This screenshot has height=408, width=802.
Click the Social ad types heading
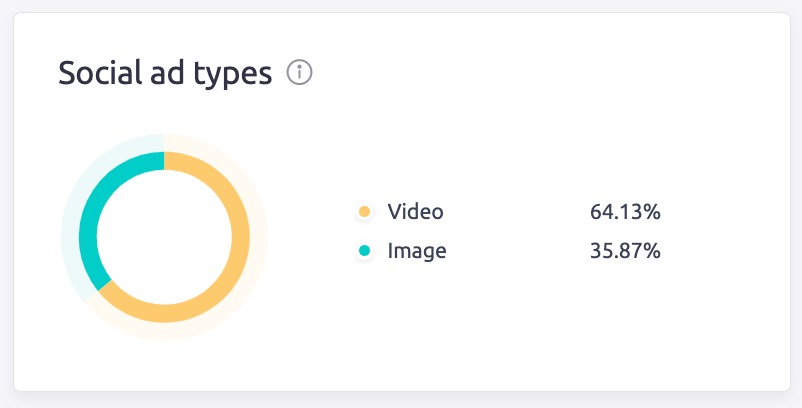tap(165, 73)
